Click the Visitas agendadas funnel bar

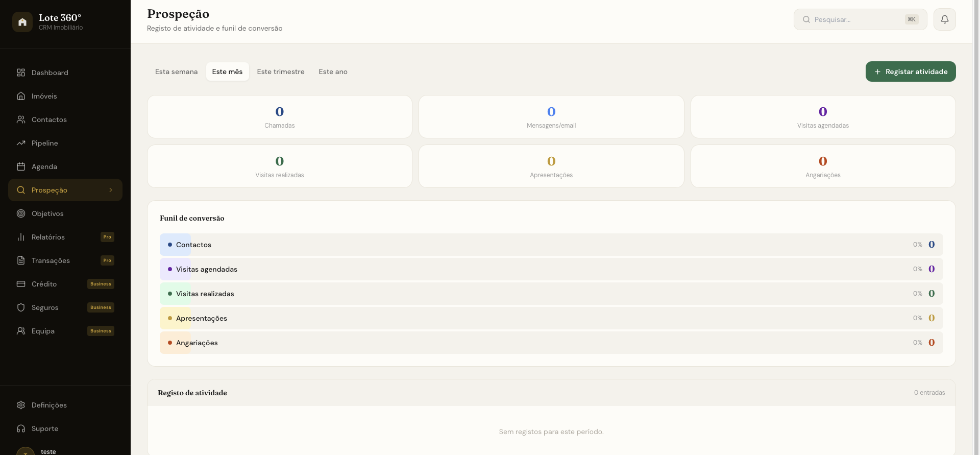(x=551, y=269)
